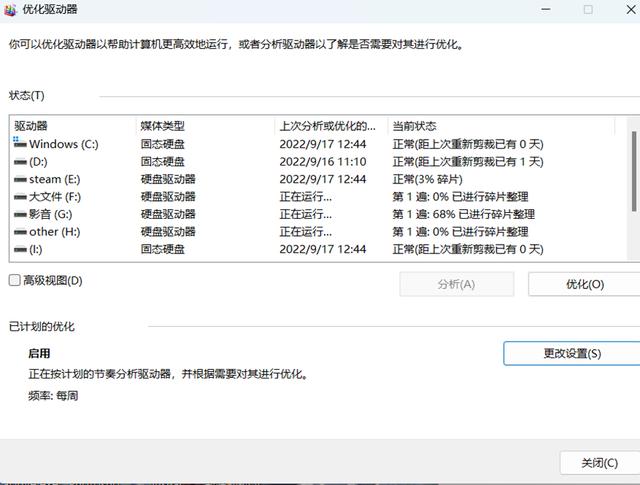The width and height of the screenshot is (640, 485).
Task: Select the 大文件 (F:) drive icon
Action: pyautogui.click(x=20, y=197)
